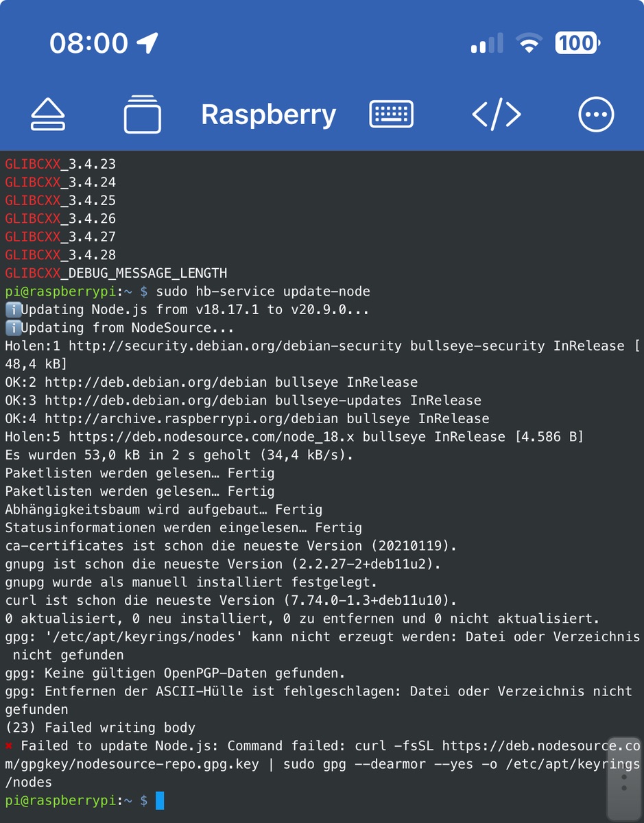Tap the cellular signal bars

point(487,45)
